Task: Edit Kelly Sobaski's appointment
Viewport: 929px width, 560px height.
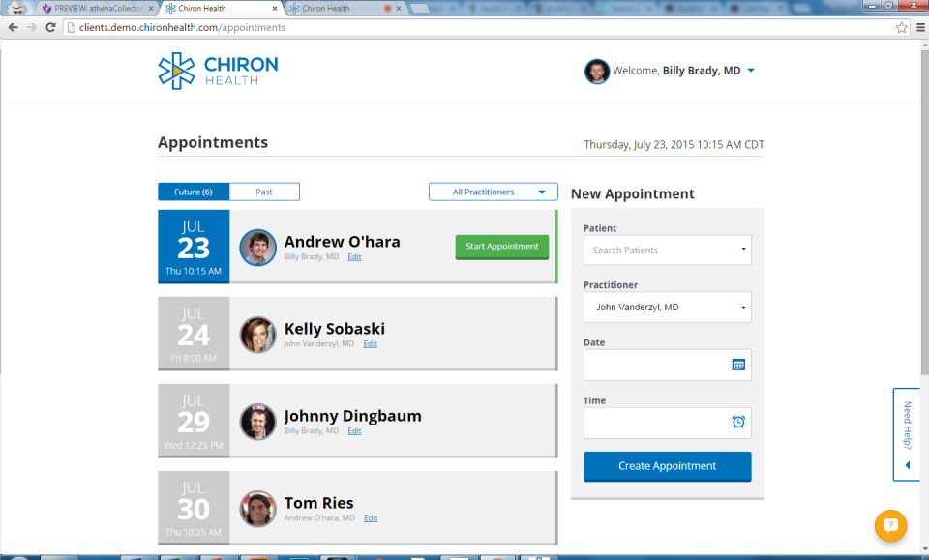Action: pos(371,344)
